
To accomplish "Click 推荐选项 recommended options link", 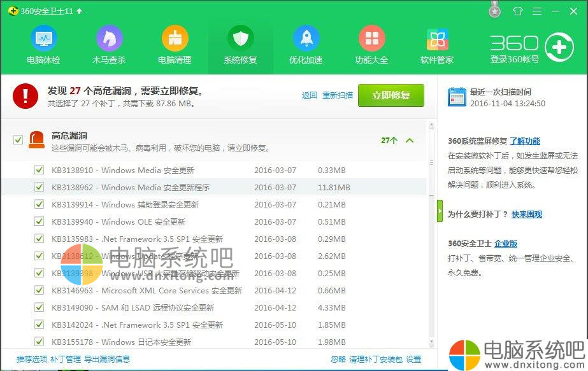I will tap(32, 359).
